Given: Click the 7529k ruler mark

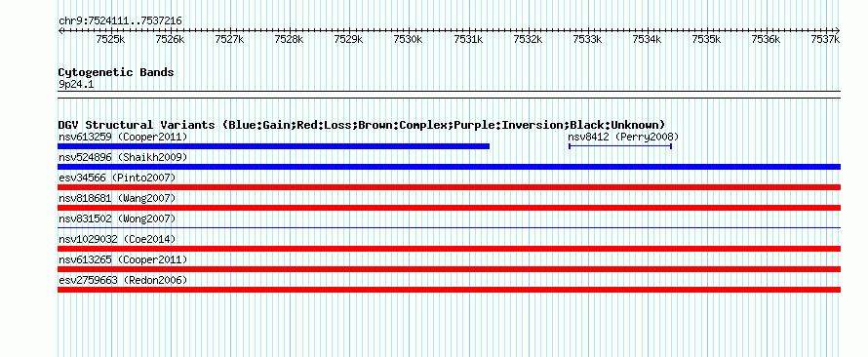Looking at the screenshot, I should click(349, 39).
